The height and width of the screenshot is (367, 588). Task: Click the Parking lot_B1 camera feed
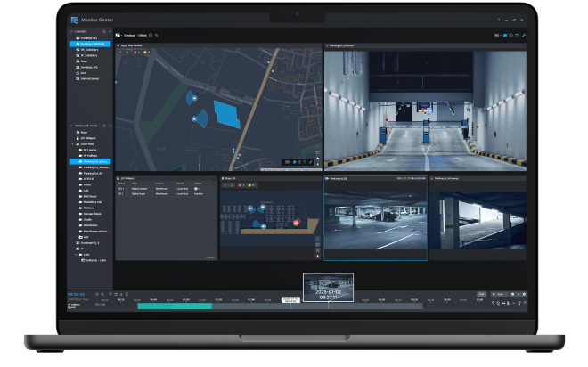click(x=375, y=221)
